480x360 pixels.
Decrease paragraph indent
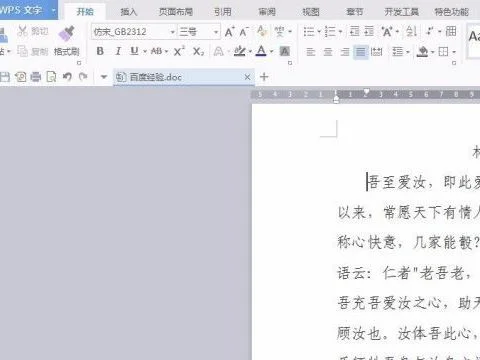354,32
